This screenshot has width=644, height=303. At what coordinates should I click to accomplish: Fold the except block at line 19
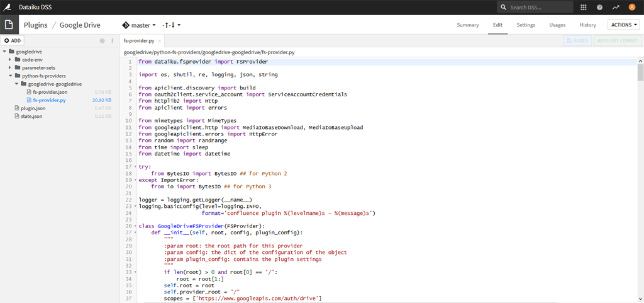pos(135,180)
